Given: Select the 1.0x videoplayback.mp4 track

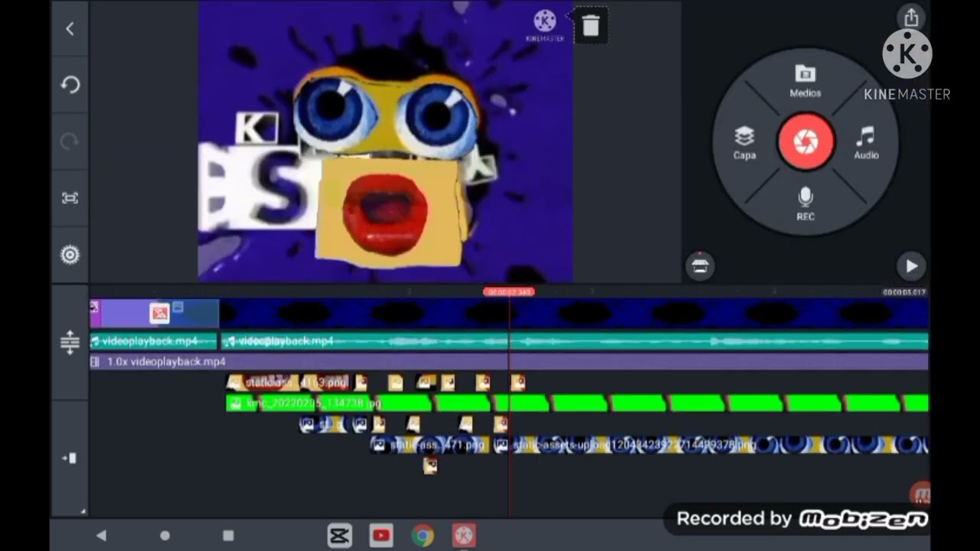Looking at the screenshot, I should pyautogui.click(x=509, y=361).
